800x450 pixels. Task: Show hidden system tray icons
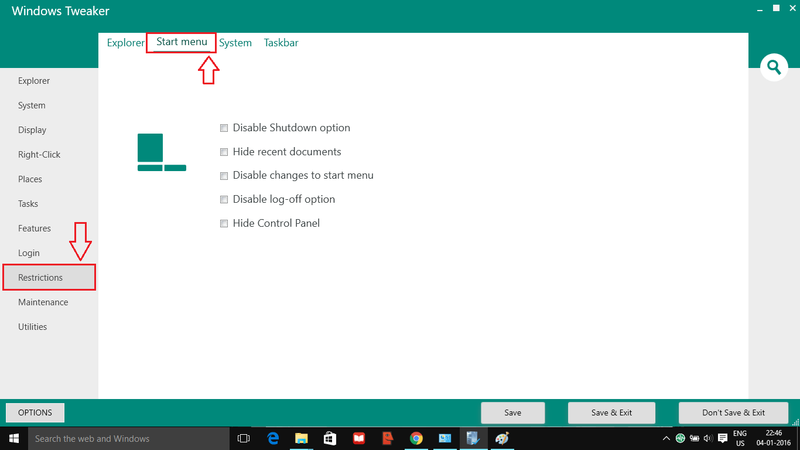click(x=666, y=438)
